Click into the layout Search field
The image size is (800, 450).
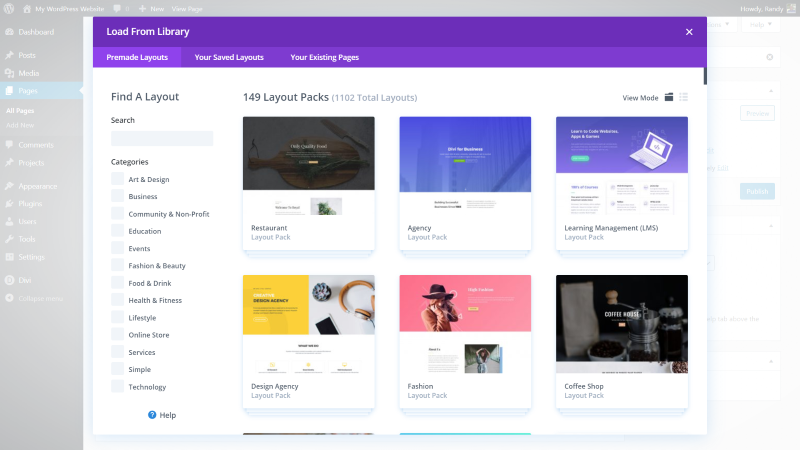[x=162, y=138]
